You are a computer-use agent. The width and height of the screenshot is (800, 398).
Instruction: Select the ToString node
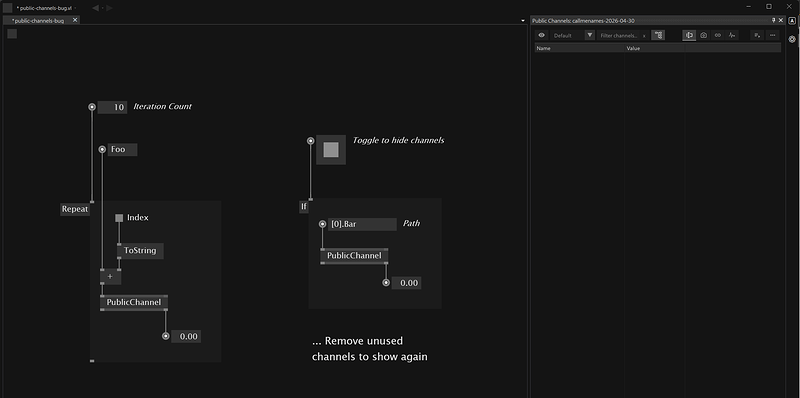point(140,251)
